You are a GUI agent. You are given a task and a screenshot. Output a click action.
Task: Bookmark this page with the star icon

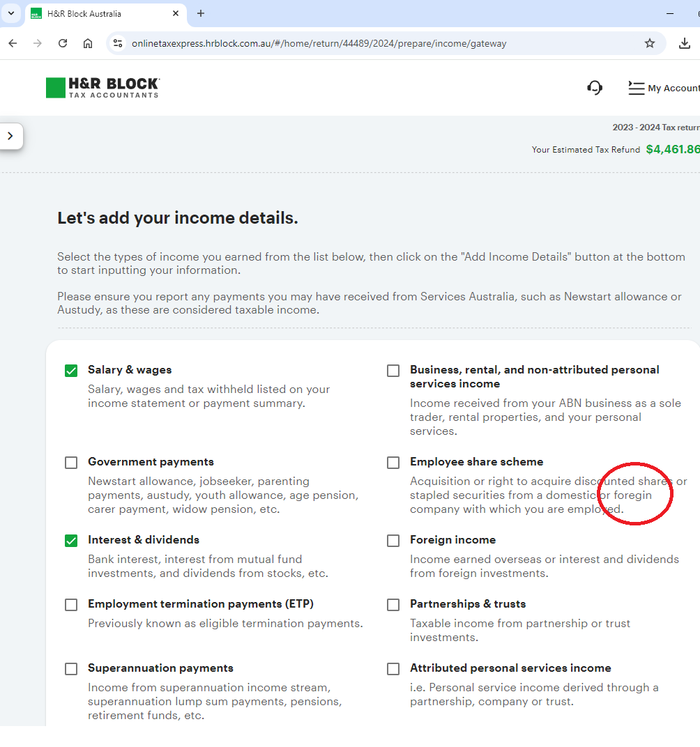click(650, 43)
